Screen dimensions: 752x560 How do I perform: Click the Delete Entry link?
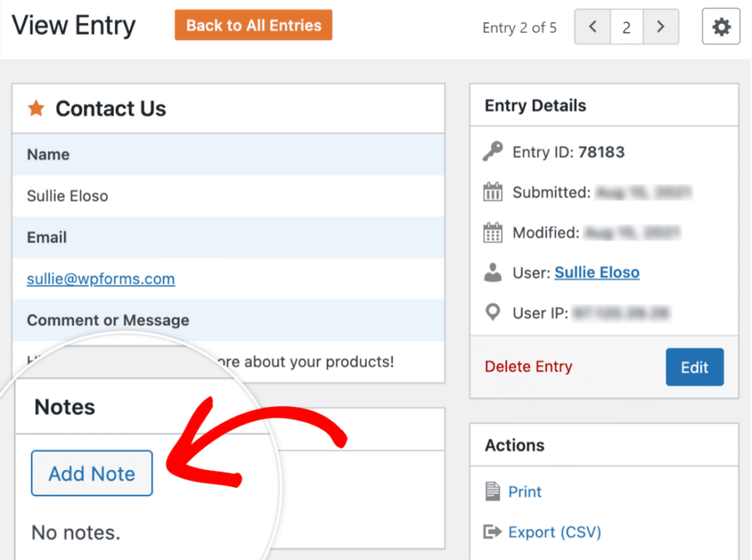pos(529,366)
